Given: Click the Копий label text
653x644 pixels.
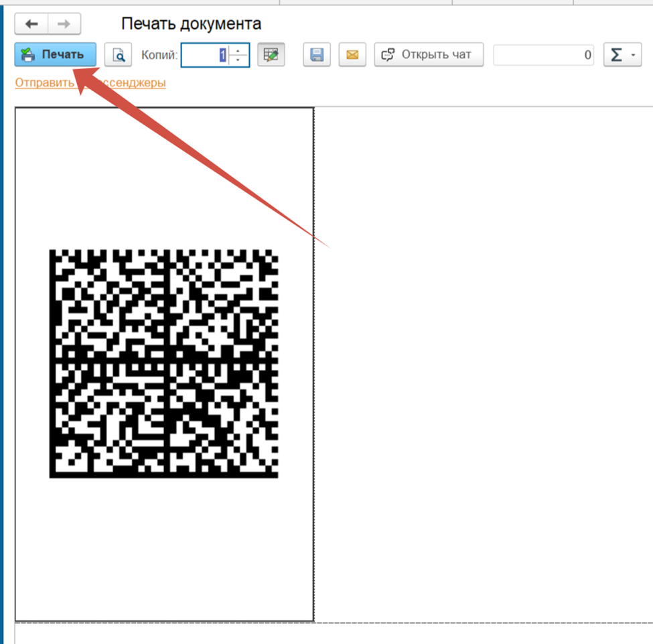Looking at the screenshot, I should click(159, 55).
